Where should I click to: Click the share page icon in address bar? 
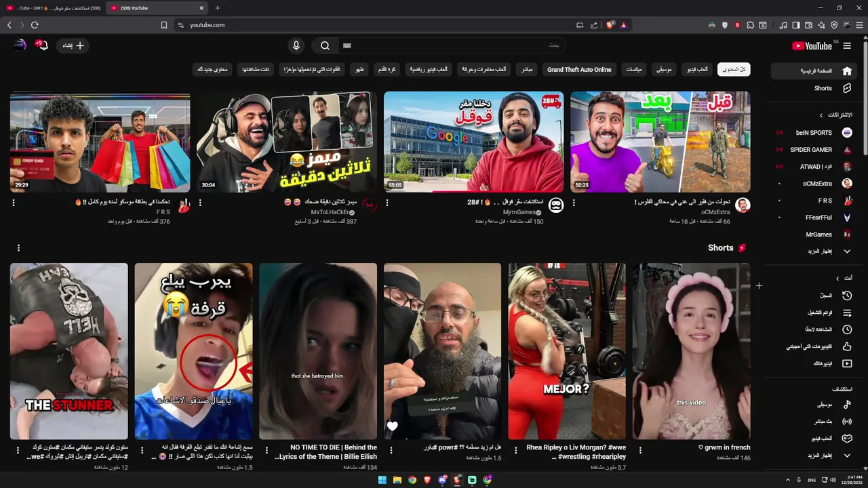tap(594, 25)
